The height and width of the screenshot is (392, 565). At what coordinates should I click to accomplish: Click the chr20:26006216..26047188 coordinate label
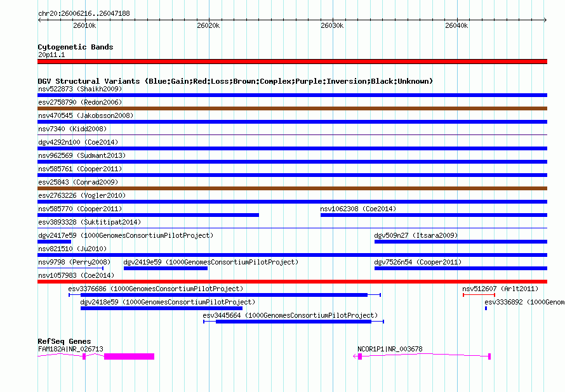(84, 14)
